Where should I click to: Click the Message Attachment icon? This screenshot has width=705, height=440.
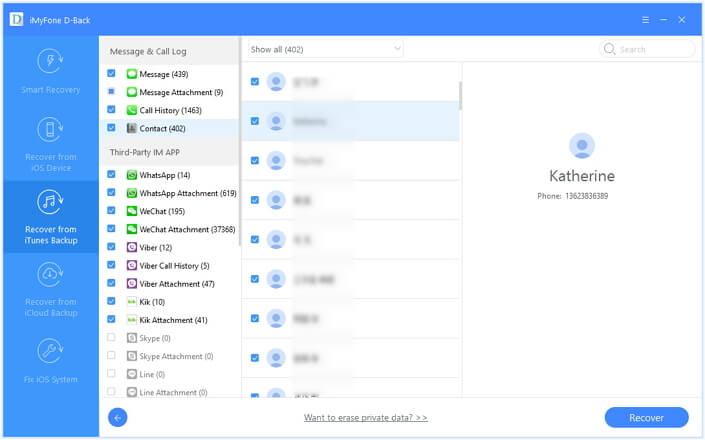point(131,92)
